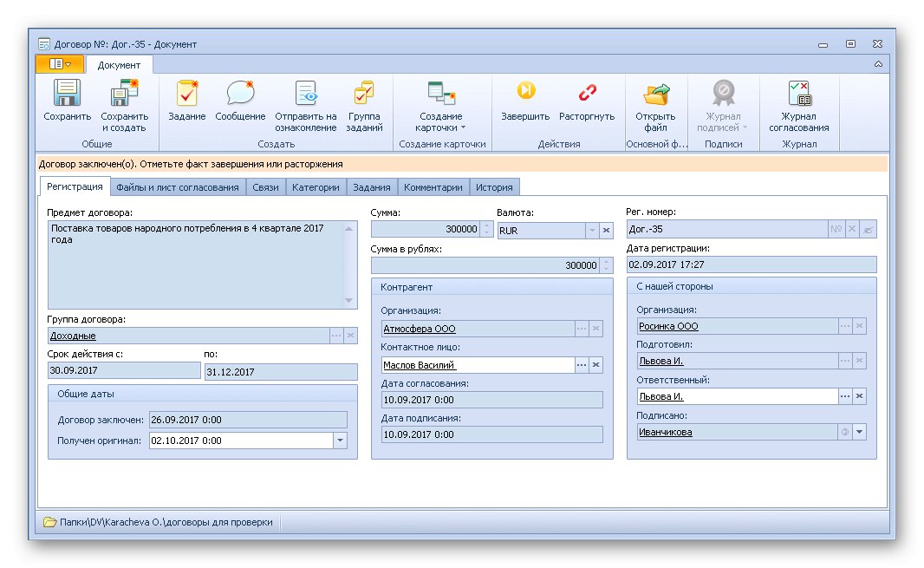Click Complete (Завершить) action icon
The width and height of the screenshot is (924, 568).
tap(525, 92)
